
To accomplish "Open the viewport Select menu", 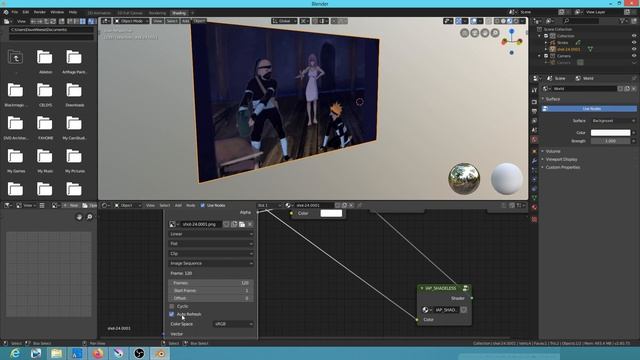I will (x=172, y=21).
